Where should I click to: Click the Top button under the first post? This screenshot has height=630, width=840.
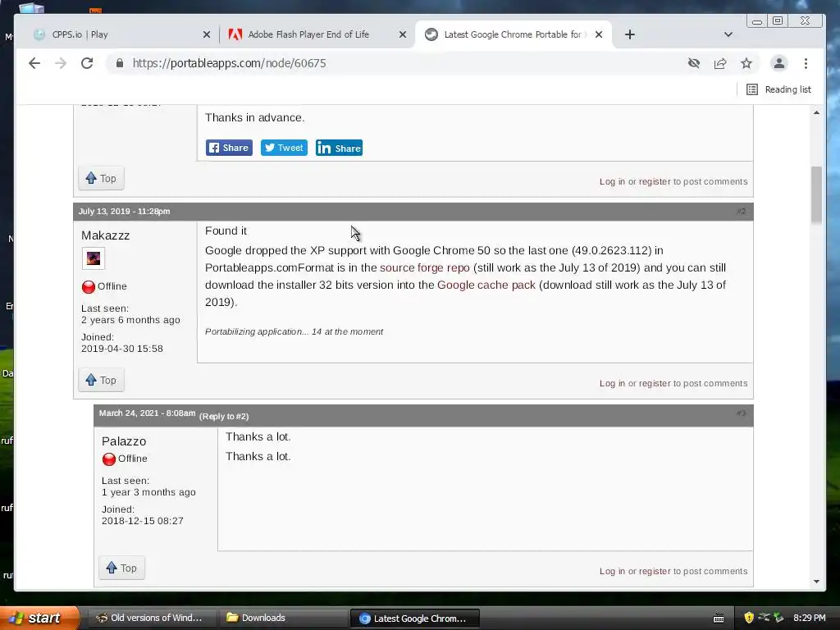[x=101, y=178]
